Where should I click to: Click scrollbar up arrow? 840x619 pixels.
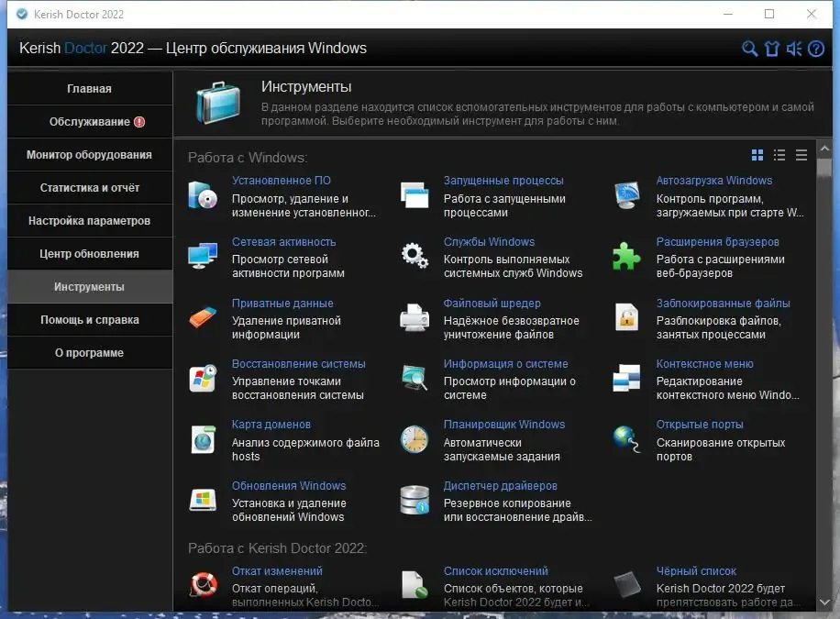(824, 149)
